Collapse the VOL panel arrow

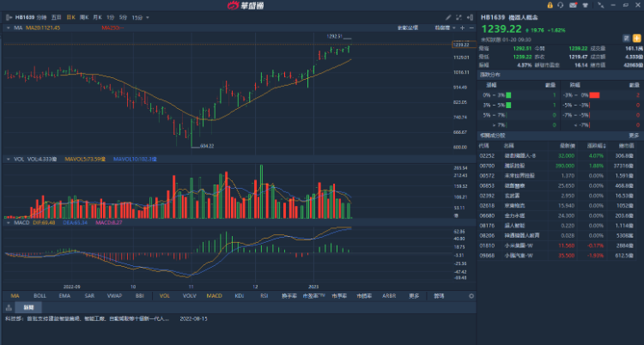coord(7,159)
